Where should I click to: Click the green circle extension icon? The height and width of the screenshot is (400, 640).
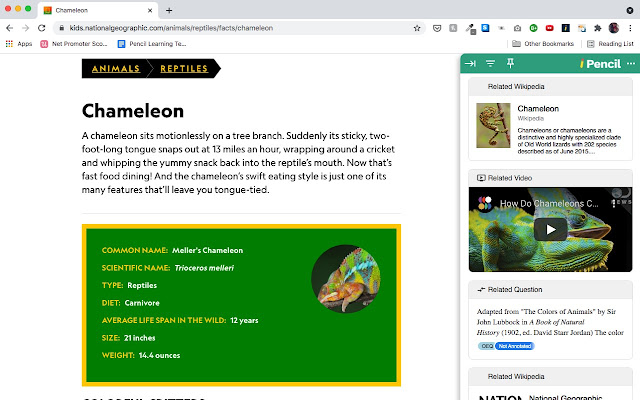click(x=533, y=28)
